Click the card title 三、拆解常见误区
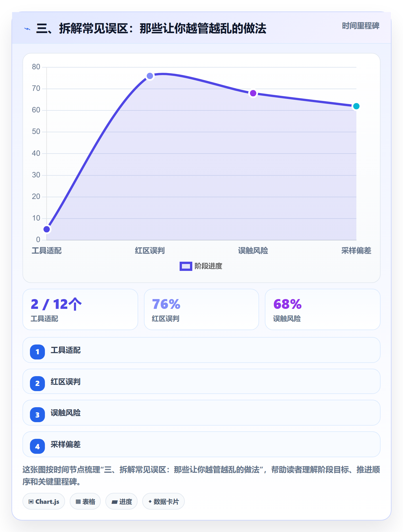This screenshot has height=532, width=403. point(151,28)
